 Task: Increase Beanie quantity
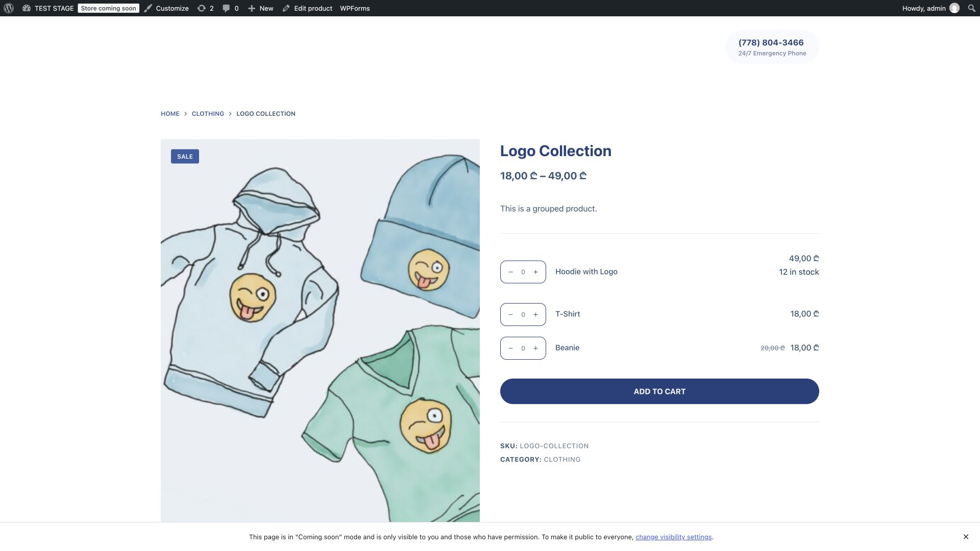click(x=535, y=348)
